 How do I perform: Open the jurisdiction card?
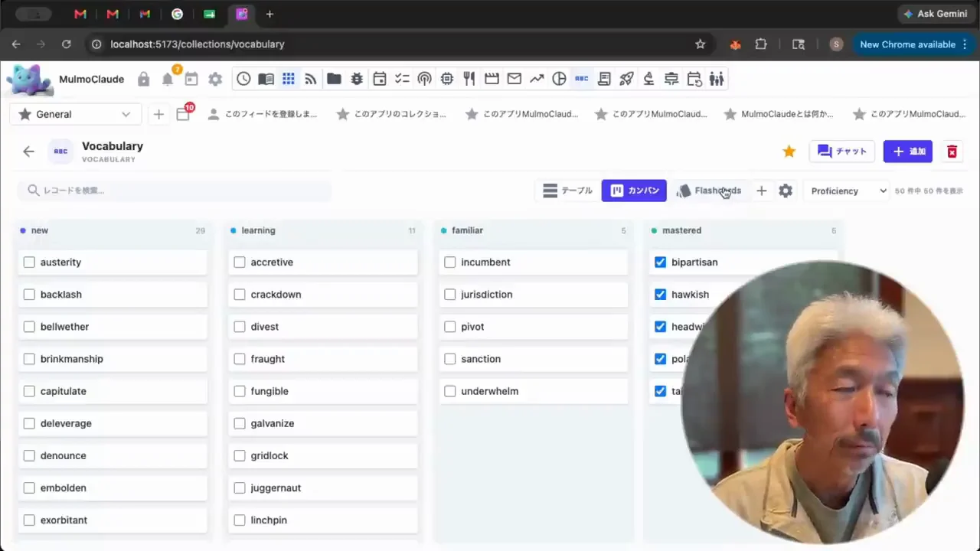(534, 295)
